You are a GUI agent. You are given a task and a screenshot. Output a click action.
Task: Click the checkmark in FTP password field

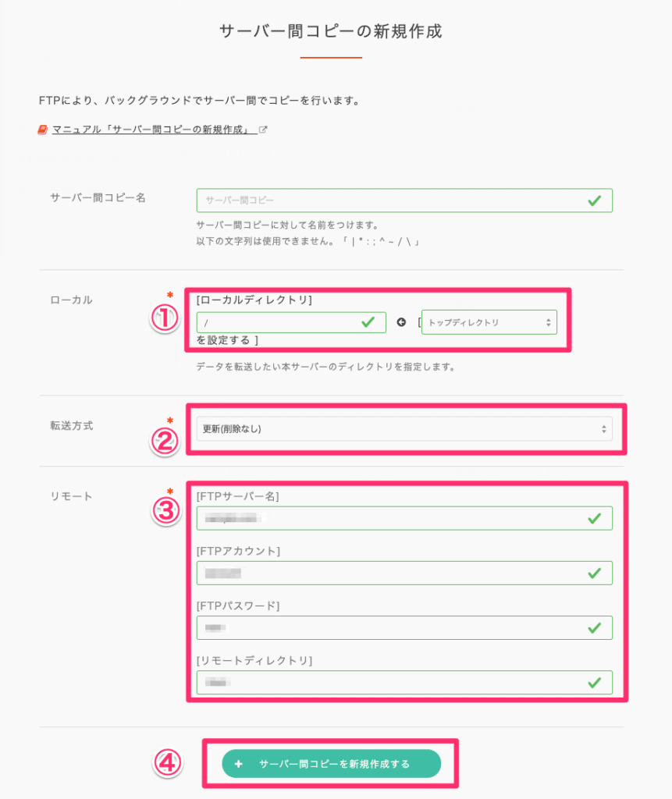(x=594, y=628)
